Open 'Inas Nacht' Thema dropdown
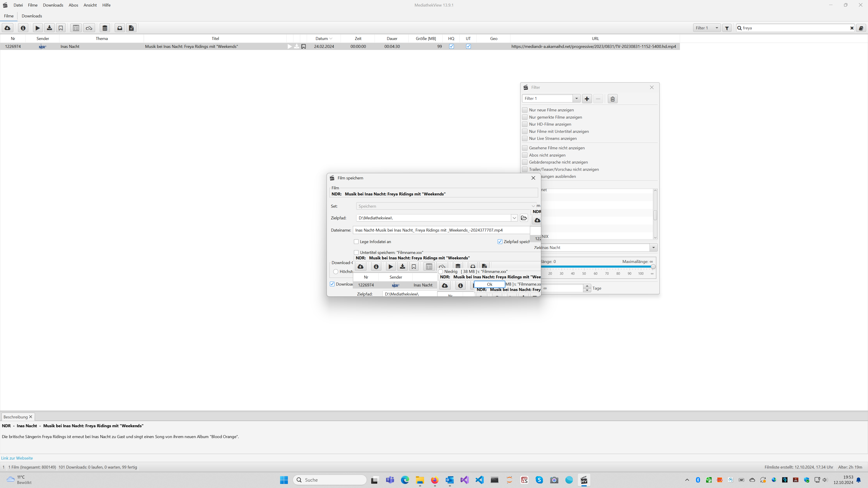This screenshot has width=868, height=488. [x=653, y=248]
